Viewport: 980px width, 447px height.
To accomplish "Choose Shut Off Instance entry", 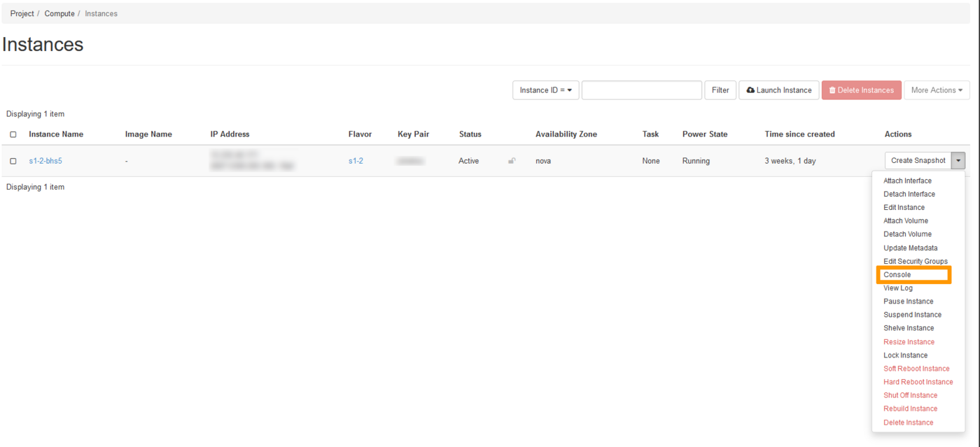I will (x=910, y=395).
